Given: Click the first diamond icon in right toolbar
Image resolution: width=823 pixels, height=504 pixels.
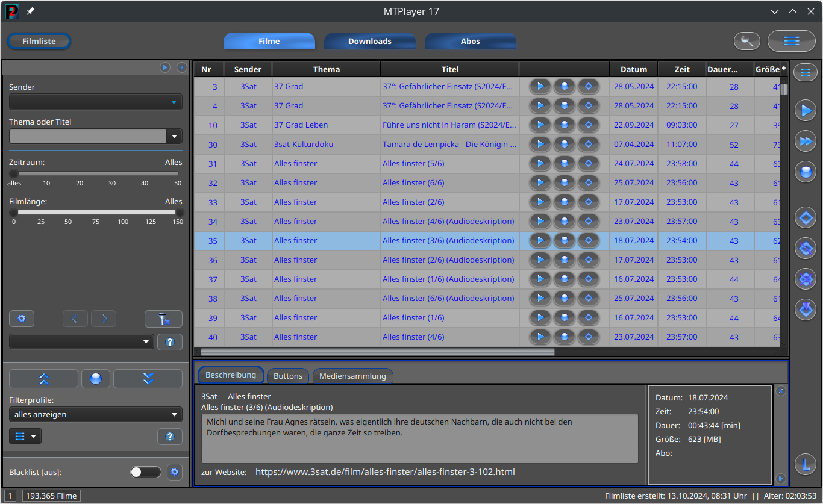Looking at the screenshot, I should [x=805, y=217].
